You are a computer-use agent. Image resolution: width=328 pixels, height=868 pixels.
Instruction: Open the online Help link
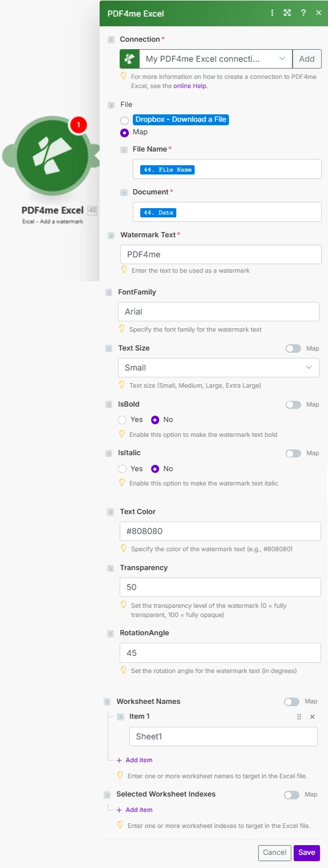pyautogui.click(x=190, y=86)
